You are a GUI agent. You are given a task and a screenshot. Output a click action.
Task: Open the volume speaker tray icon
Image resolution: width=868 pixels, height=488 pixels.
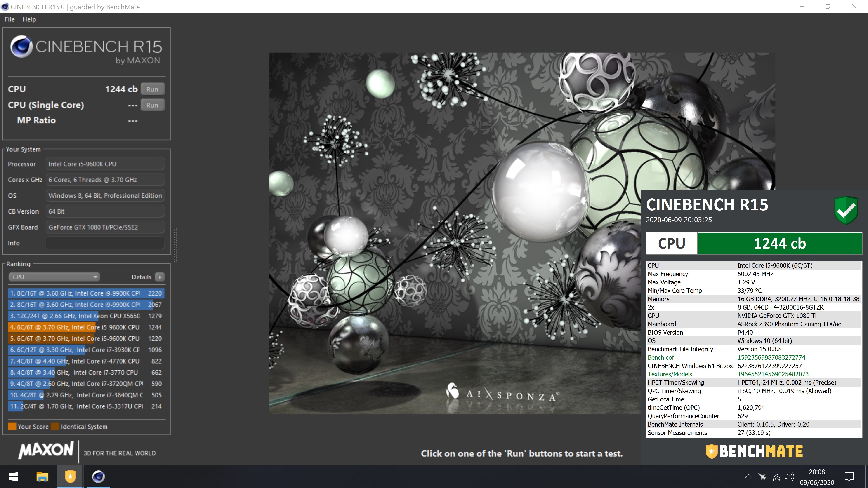pyautogui.click(x=789, y=476)
